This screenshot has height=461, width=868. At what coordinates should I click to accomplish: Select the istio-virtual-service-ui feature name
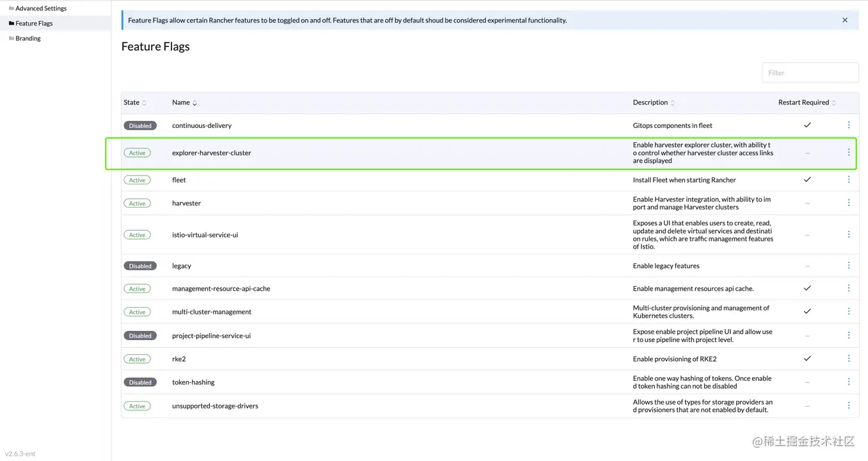(x=205, y=235)
